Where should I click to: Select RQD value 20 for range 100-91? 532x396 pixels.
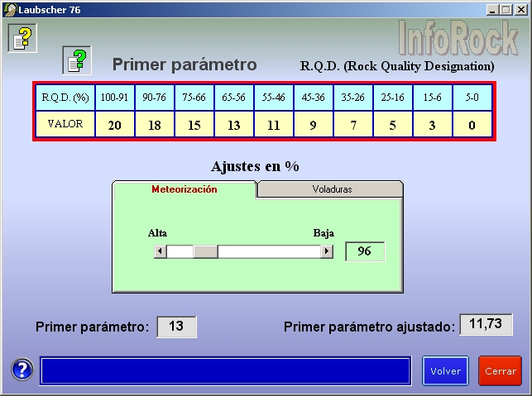click(114, 125)
